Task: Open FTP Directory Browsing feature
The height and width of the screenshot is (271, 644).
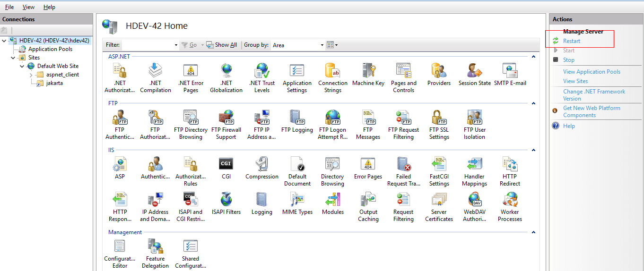Action: [x=191, y=125]
